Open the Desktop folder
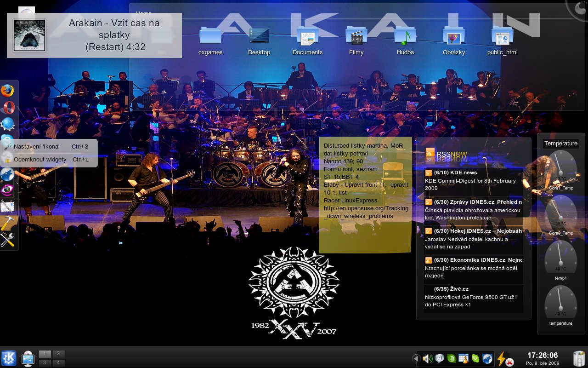The image size is (588, 368). tap(259, 41)
